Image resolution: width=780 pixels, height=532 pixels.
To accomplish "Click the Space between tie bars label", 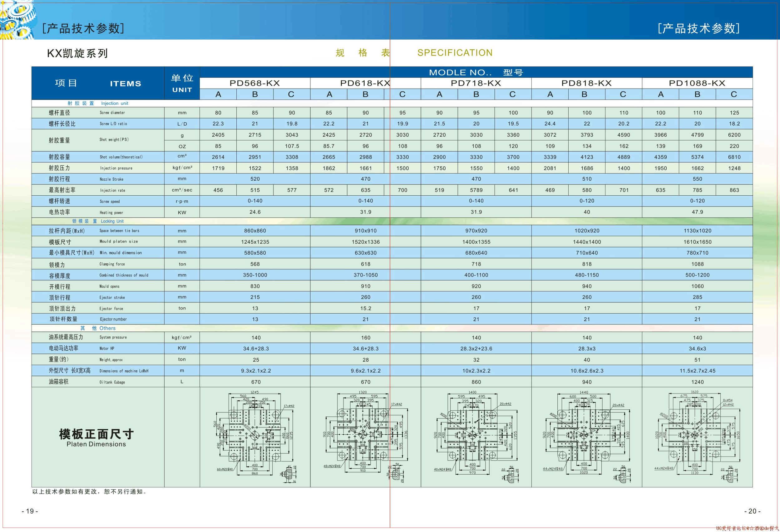I will pos(119,231).
